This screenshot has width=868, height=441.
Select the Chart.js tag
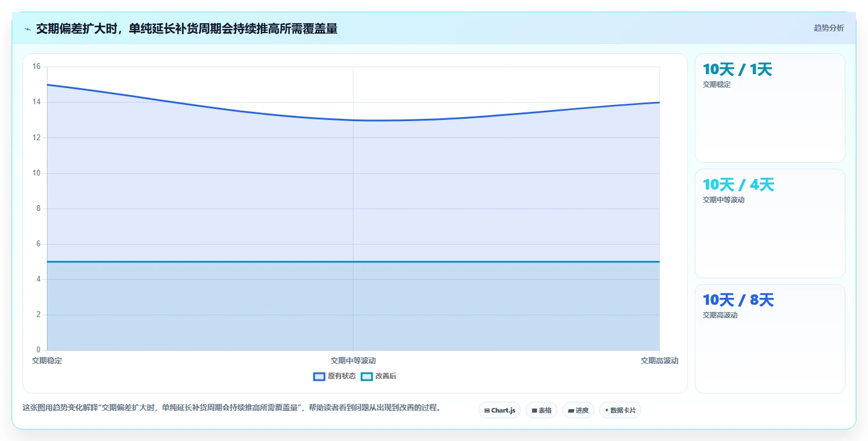499,410
